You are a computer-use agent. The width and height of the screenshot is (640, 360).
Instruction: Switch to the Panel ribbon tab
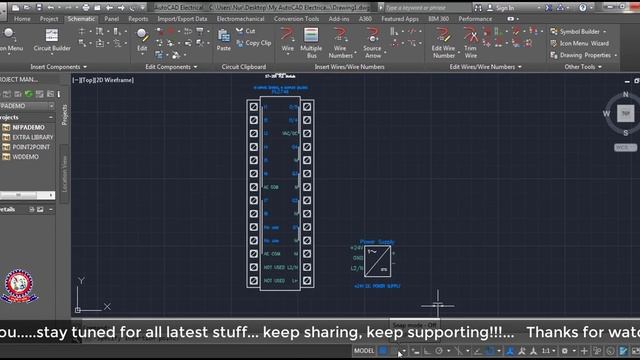[111, 19]
